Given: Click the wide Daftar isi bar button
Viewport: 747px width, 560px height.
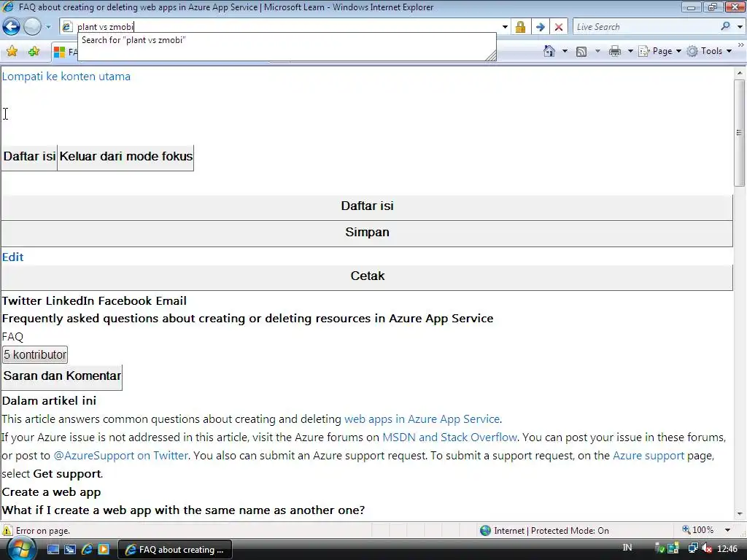Looking at the screenshot, I should (x=367, y=206).
